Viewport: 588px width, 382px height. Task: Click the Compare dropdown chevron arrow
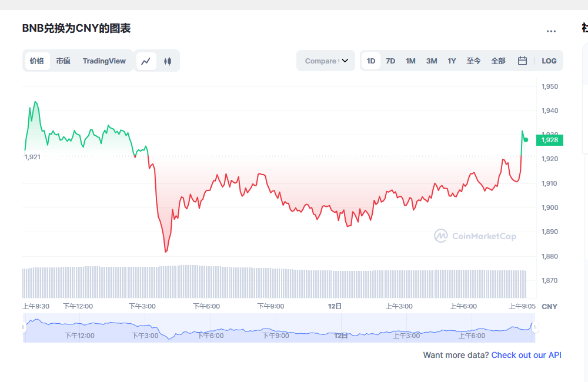coord(345,61)
